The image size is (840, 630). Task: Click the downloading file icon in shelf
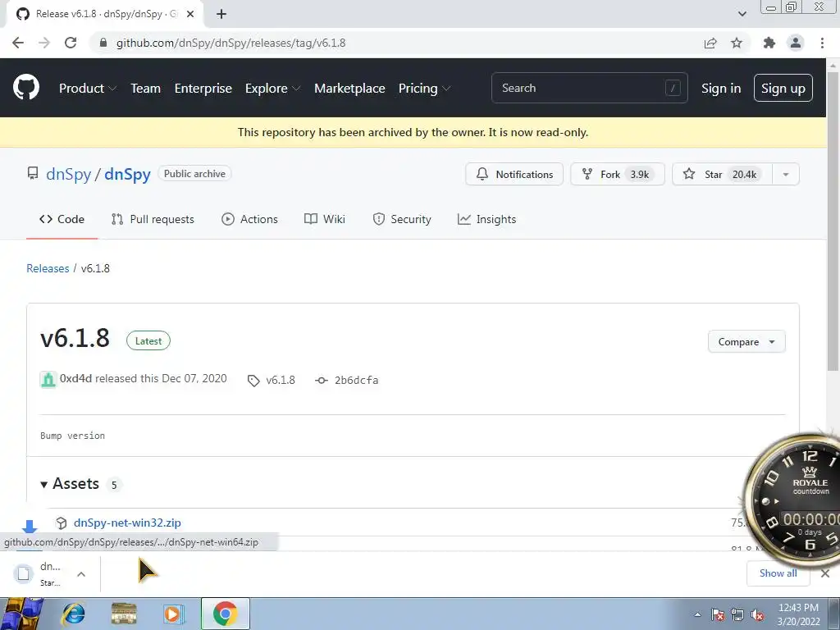(x=23, y=573)
